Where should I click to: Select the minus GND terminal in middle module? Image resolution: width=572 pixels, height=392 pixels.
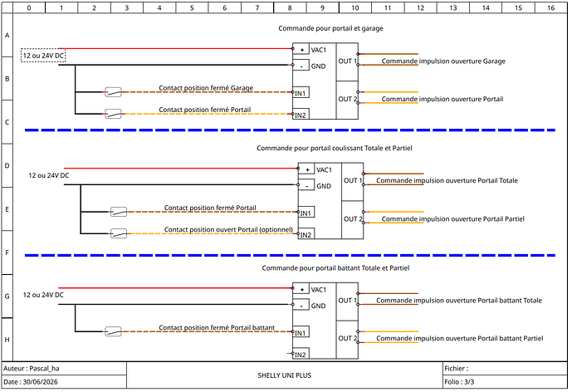coord(307,185)
